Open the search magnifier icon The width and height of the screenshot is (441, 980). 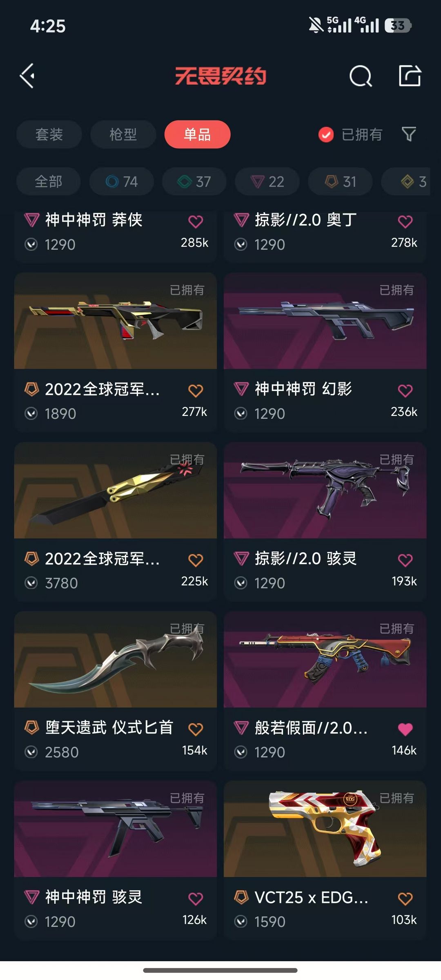pyautogui.click(x=361, y=76)
